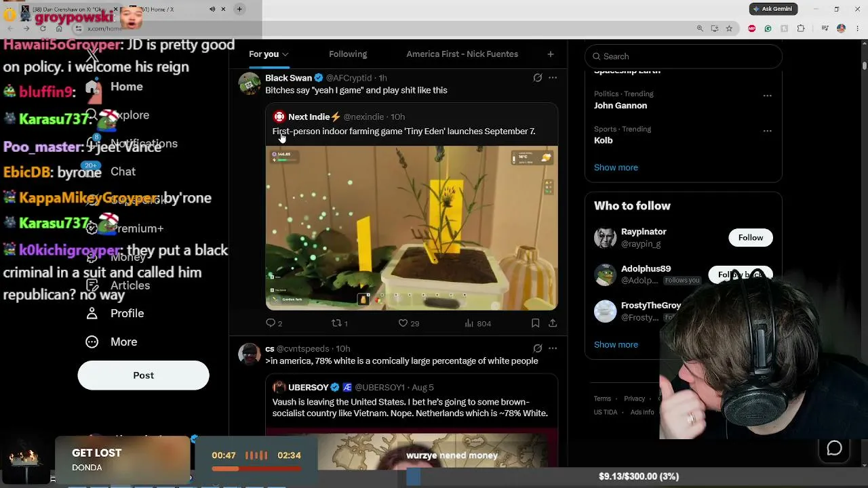Add a new timeline tab with plus

[x=551, y=54]
